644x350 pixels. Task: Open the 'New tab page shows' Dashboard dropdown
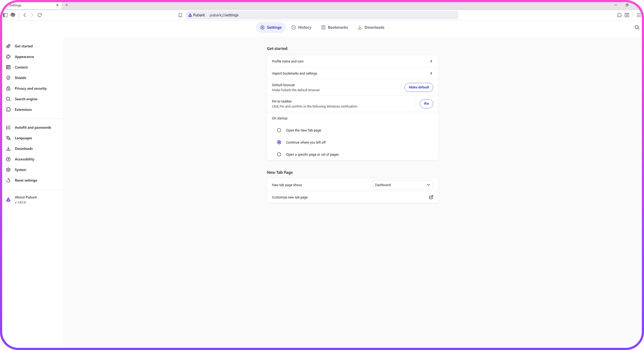pyautogui.click(x=402, y=185)
